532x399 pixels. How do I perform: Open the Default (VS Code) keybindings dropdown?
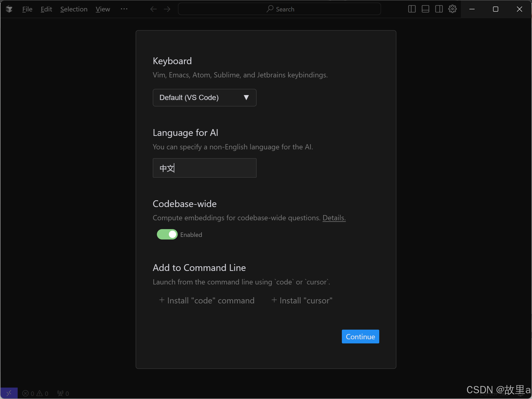(204, 98)
